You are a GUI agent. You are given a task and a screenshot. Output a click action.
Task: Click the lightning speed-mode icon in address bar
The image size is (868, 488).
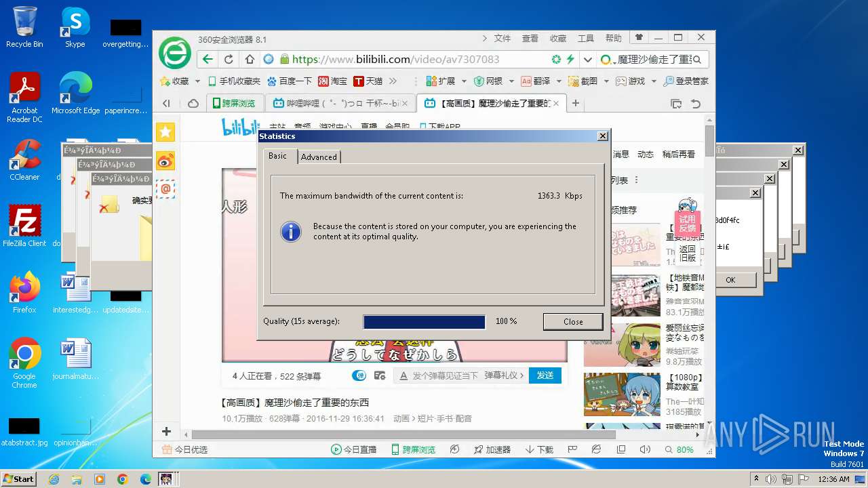tap(570, 59)
